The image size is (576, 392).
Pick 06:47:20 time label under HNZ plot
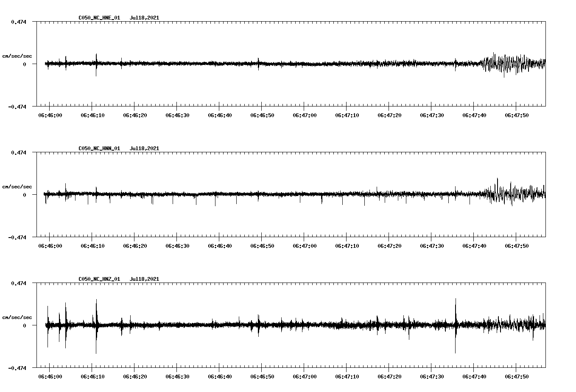point(389,377)
